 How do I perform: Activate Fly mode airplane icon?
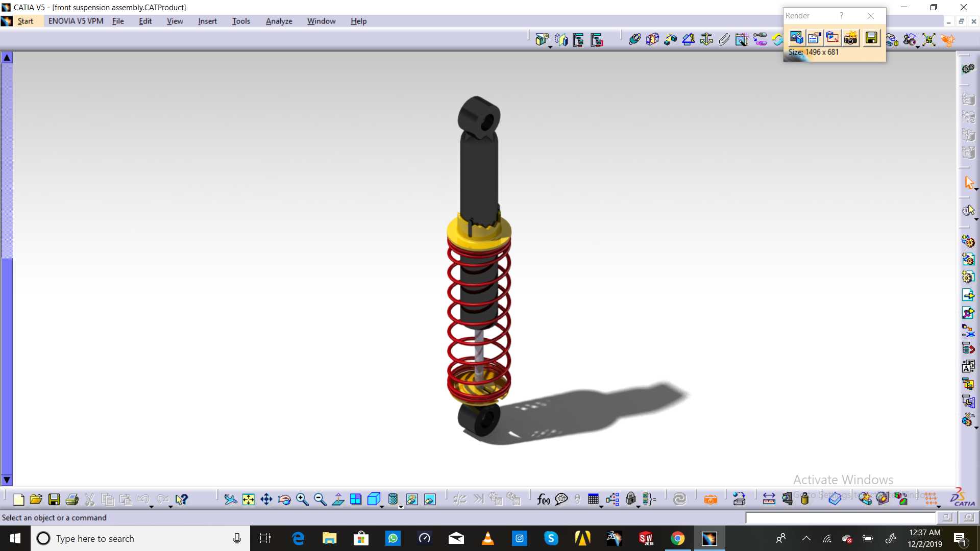230,499
